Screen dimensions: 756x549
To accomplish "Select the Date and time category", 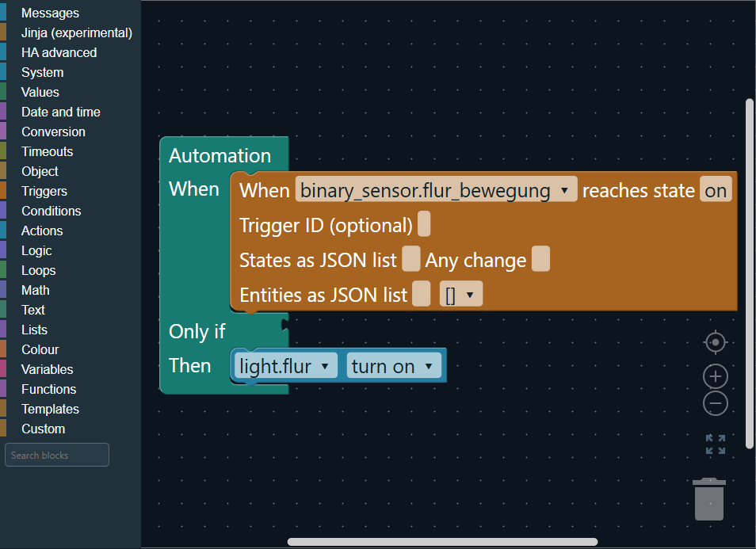I will 71,112.
